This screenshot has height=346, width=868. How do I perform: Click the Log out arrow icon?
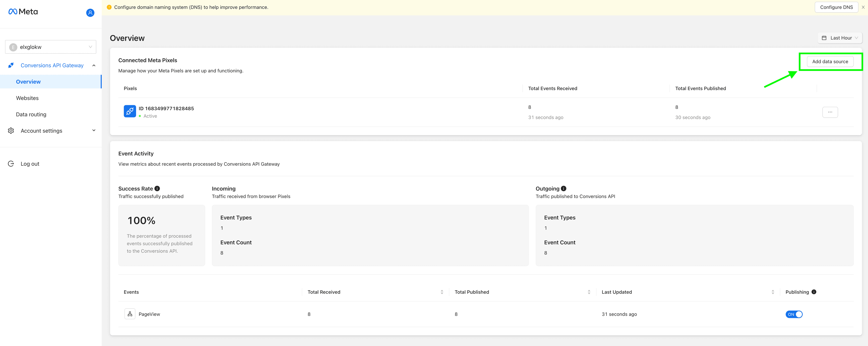pos(11,164)
